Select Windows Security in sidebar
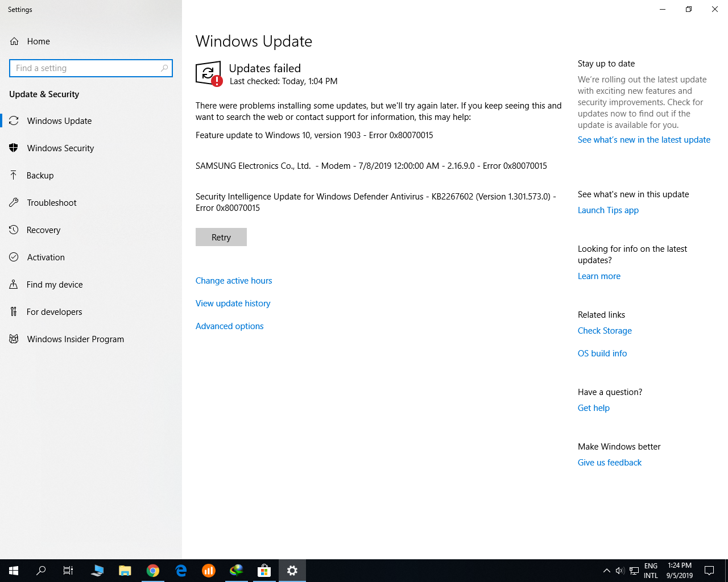 click(x=91, y=148)
